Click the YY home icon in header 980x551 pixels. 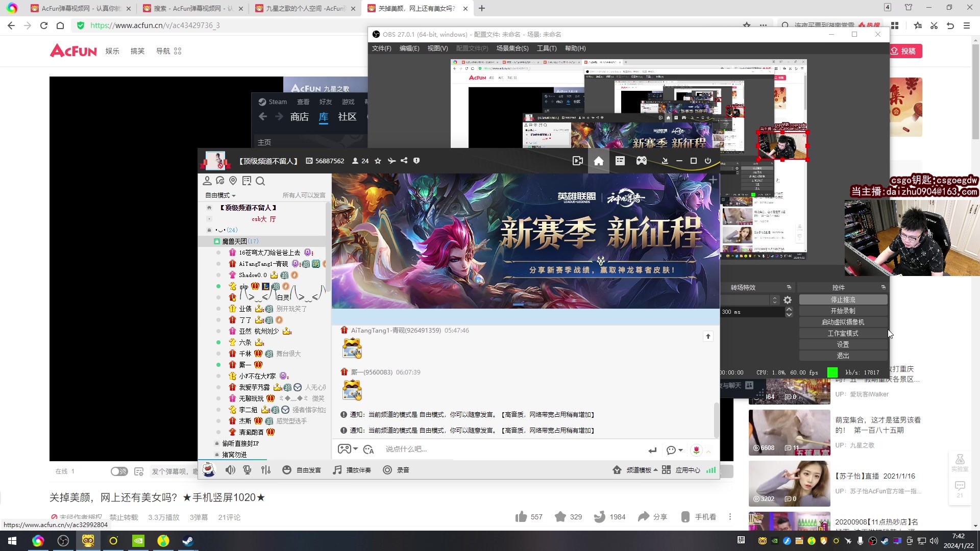pyautogui.click(x=599, y=161)
